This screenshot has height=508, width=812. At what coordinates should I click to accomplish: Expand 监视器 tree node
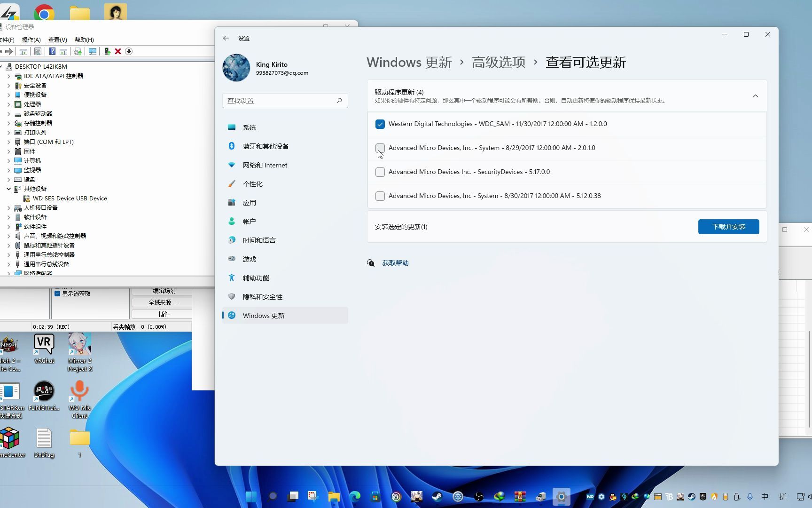point(8,170)
